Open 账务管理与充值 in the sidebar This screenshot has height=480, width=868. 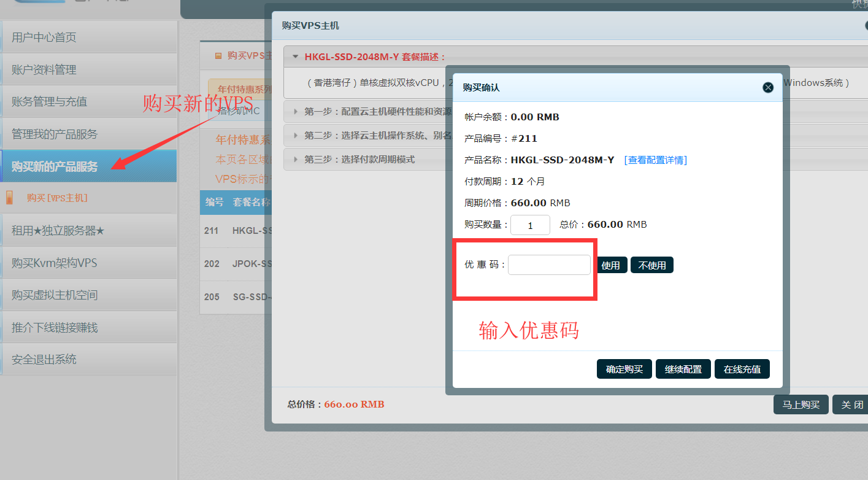pos(49,102)
